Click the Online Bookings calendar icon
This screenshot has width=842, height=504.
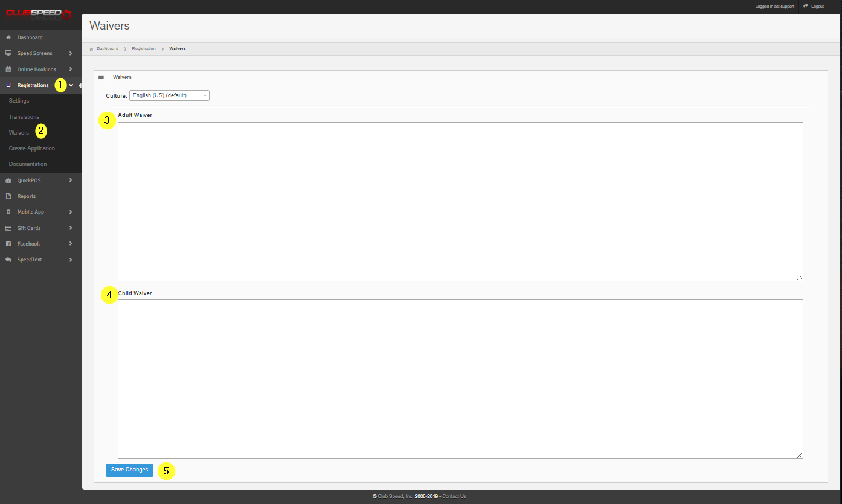[8, 69]
